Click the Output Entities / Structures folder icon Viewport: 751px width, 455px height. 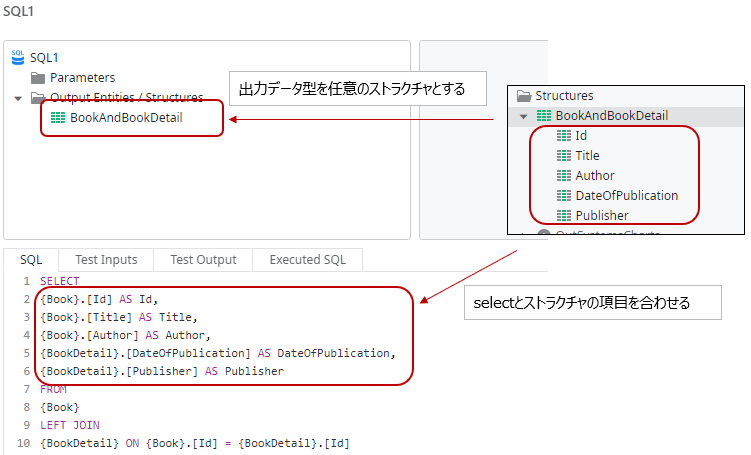(x=38, y=98)
